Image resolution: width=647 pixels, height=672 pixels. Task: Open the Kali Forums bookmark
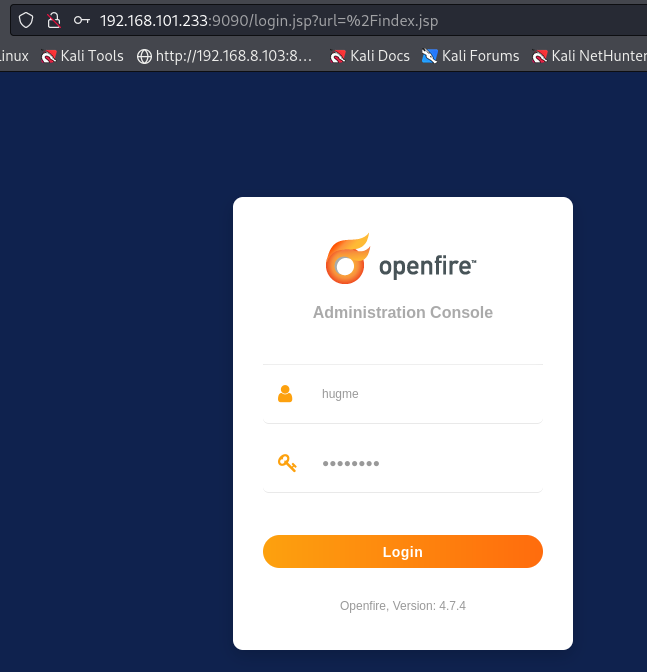click(470, 56)
